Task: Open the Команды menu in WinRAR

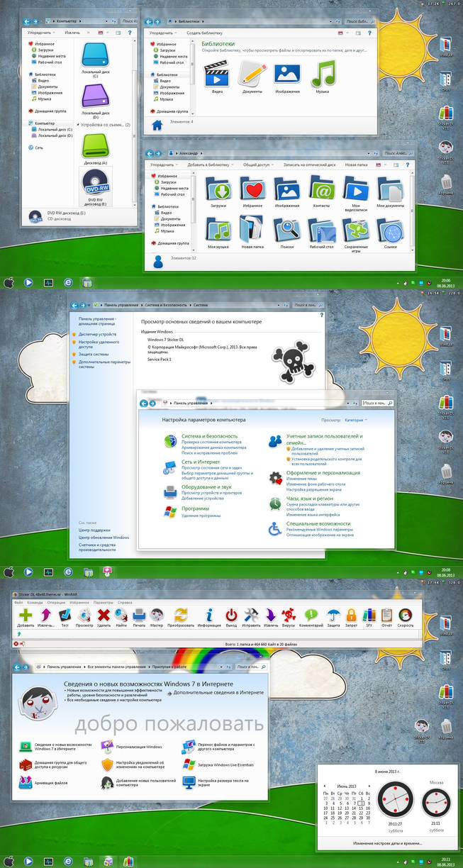Action: 35,602
